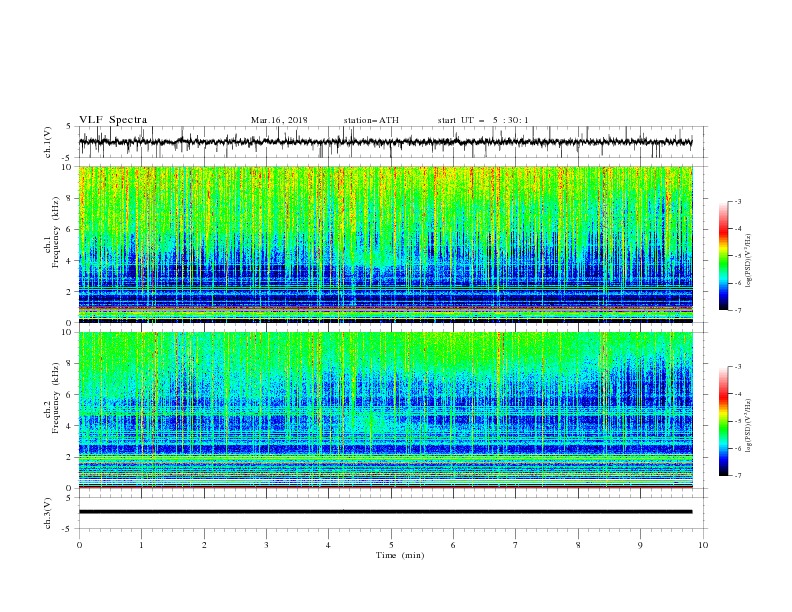Click the "-5" tick on ch.3 voltage axis
Viewport: 792px width, 612px height.
pos(68,529)
